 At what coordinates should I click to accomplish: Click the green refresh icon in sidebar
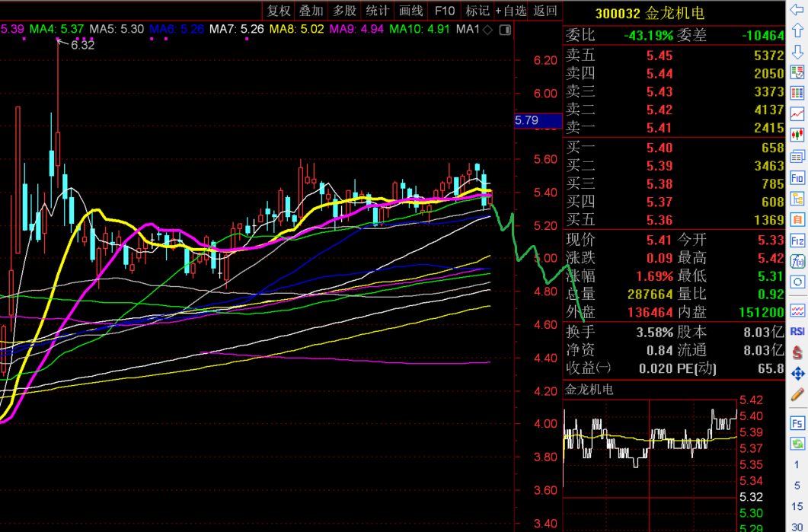click(797, 444)
